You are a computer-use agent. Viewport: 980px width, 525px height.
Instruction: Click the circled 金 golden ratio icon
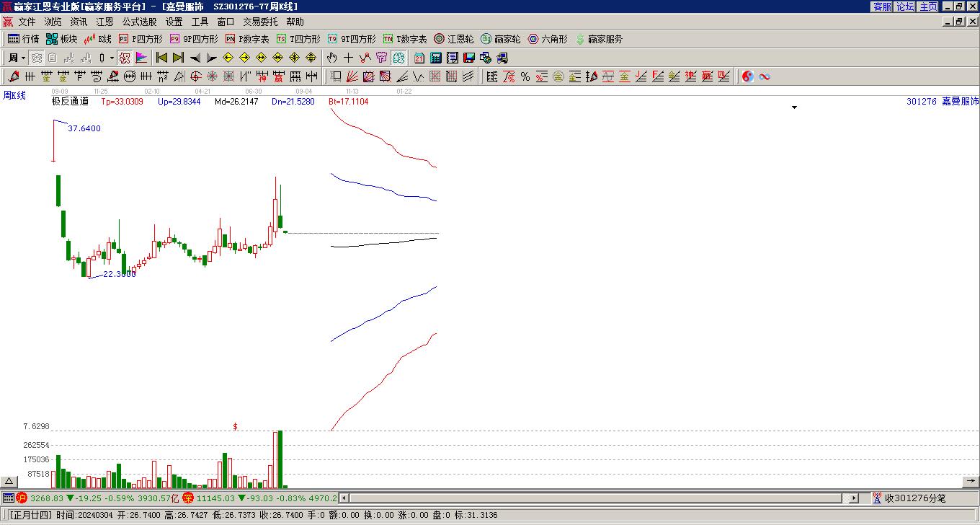click(x=558, y=76)
